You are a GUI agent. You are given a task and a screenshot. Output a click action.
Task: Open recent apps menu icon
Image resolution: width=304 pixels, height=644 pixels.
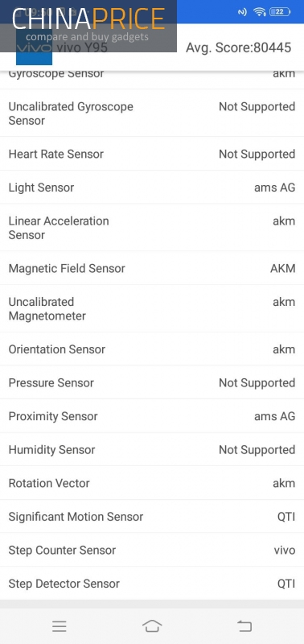coord(60,626)
